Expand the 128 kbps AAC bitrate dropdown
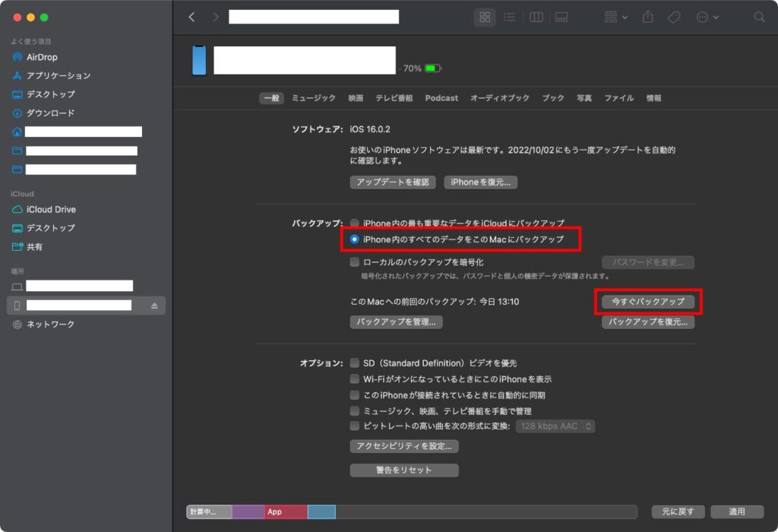The image size is (778, 532). click(555, 426)
